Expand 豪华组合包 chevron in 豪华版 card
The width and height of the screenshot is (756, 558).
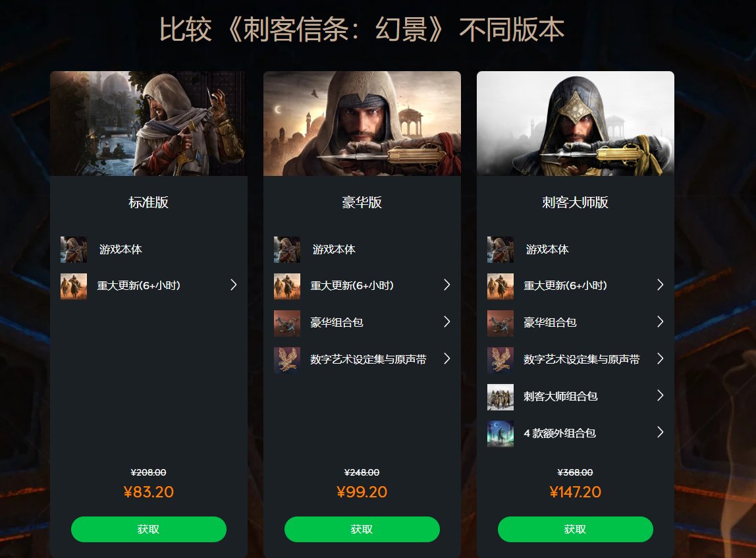[447, 321]
